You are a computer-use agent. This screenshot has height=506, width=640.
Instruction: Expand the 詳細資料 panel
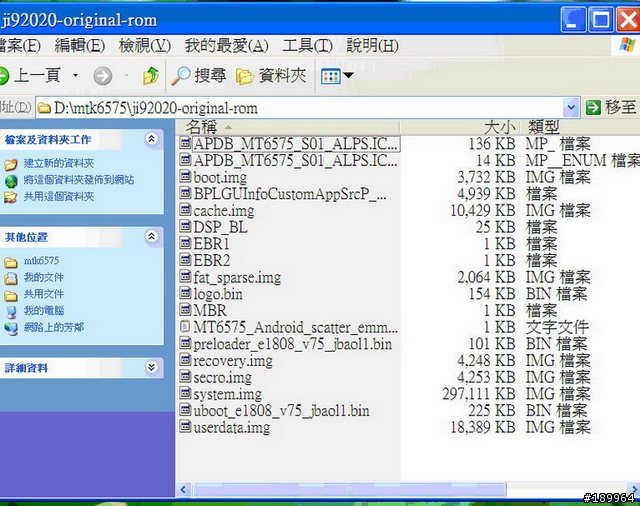pos(151,367)
